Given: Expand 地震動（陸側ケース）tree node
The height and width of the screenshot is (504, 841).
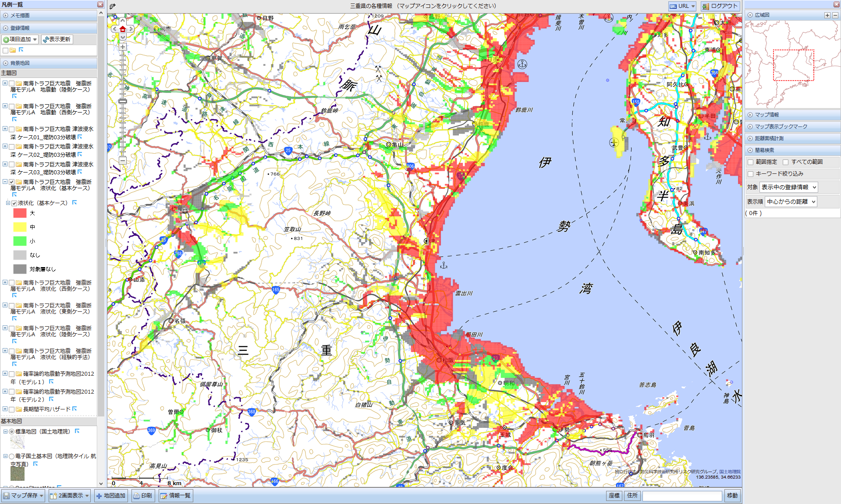Looking at the screenshot, I should point(5,83).
